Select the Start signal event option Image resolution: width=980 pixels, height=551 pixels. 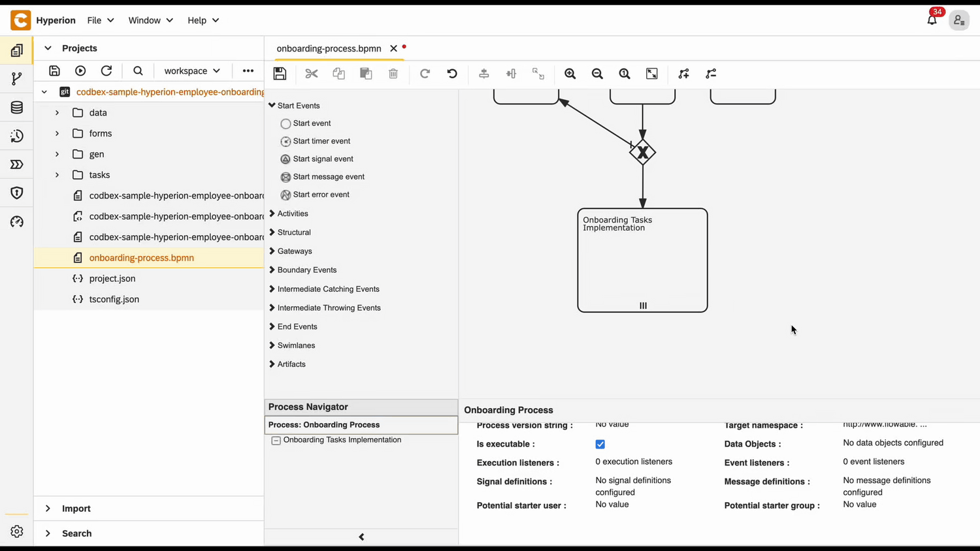[323, 159]
